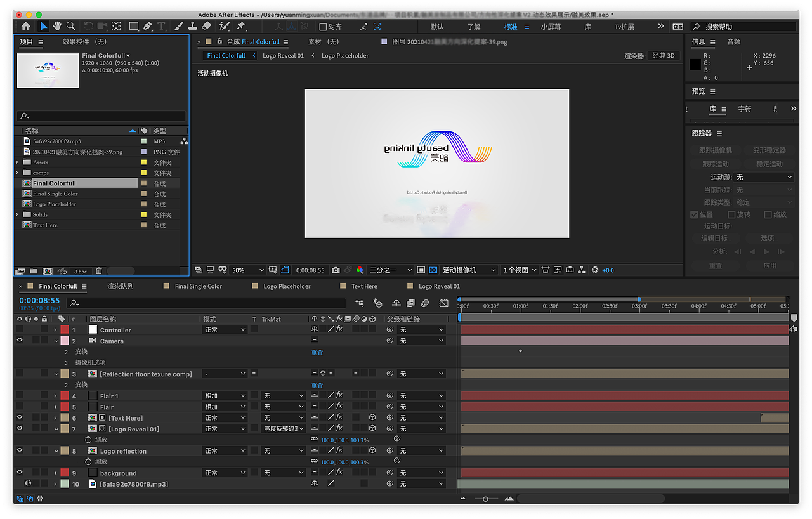Expand the Solids folder

click(x=17, y=214)
